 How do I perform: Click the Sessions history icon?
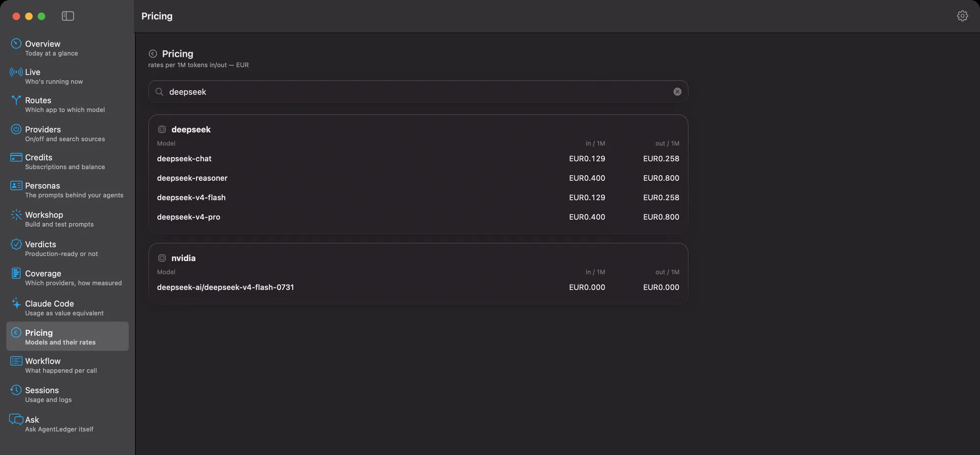[16, 390]
